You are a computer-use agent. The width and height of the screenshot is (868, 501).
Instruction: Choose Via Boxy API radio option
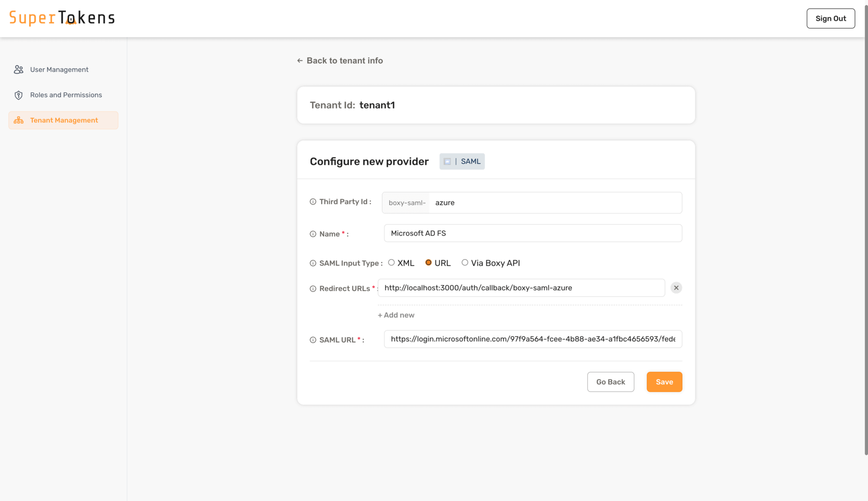coord(465,263)
